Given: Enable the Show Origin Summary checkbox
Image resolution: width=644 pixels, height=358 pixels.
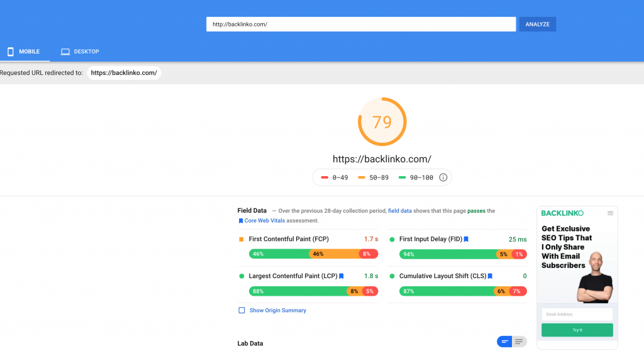Looking at the screenshot, I should point(241,310).
